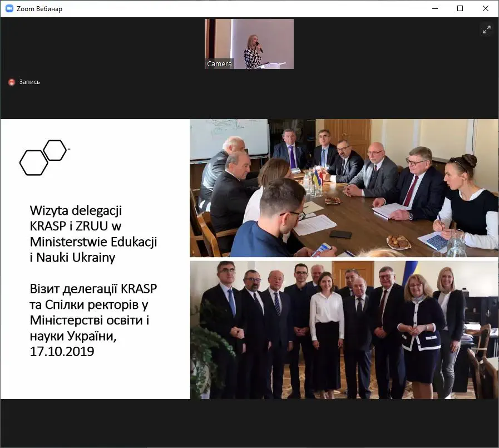Maximize the Zoom webinar window

tap(460, 8)
